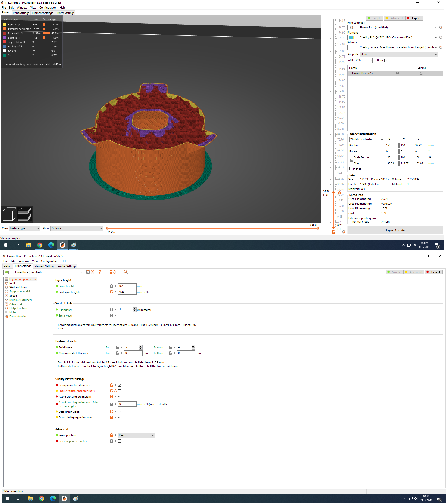
Task: Open print settings gear icon on Plater
Action: [441, 27]
